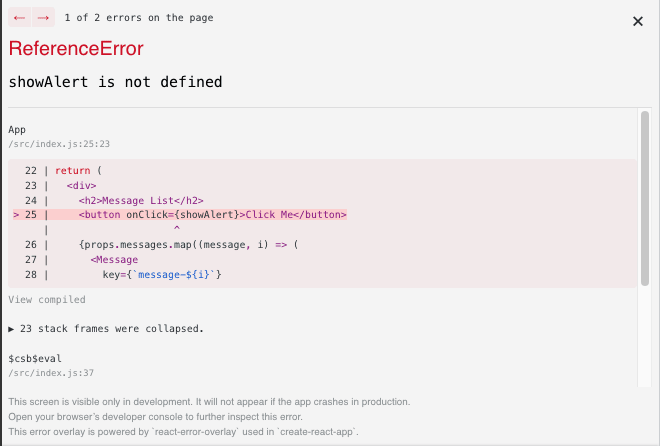Click code line 26 props.messages.map

tap(188, 244)
